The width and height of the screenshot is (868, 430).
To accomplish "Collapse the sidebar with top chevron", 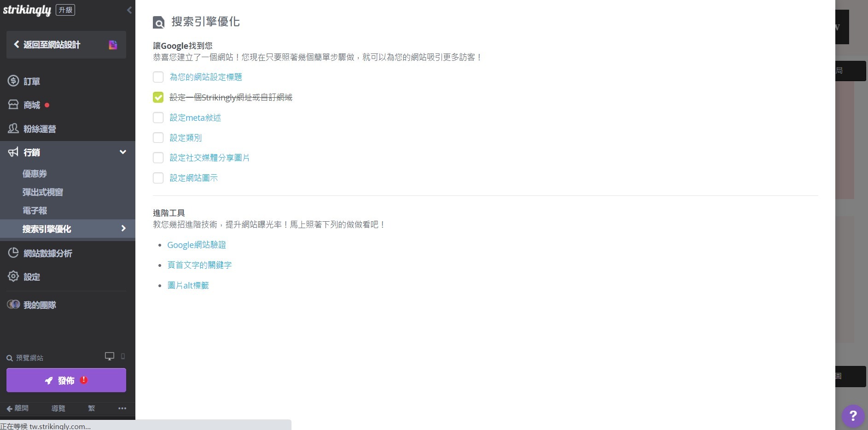I will click(129, 10).
